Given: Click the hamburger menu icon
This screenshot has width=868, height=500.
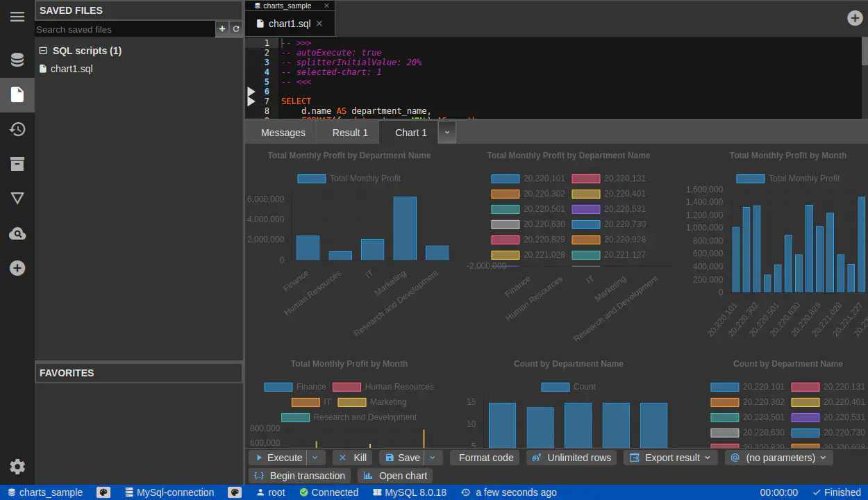Looking at the screenshot, I should [x=17, y=17].
